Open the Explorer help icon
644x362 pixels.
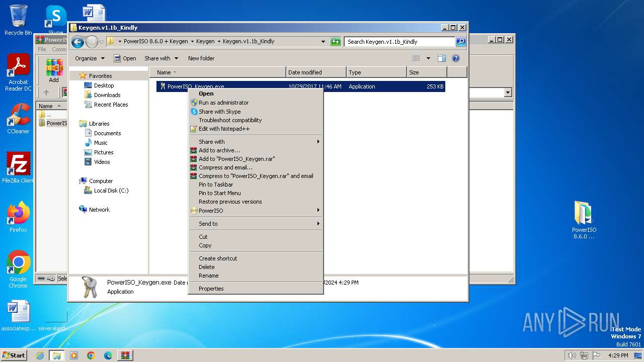456,58
